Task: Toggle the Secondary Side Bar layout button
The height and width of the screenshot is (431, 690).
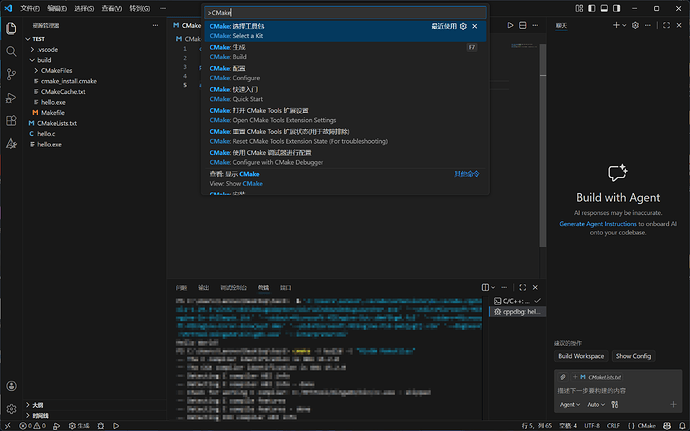Action: [617, 8]
